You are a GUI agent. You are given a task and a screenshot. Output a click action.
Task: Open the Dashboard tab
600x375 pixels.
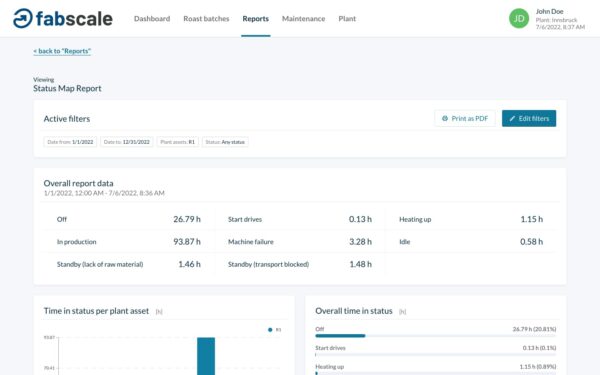pyautogui.click(x=152, y=19)
